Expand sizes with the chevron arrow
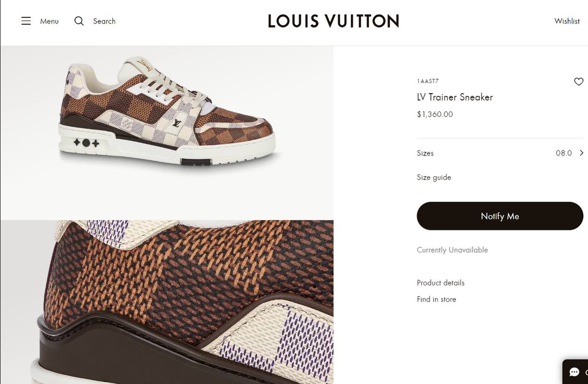Screen dimensions: 588x384 pos(582,153)
